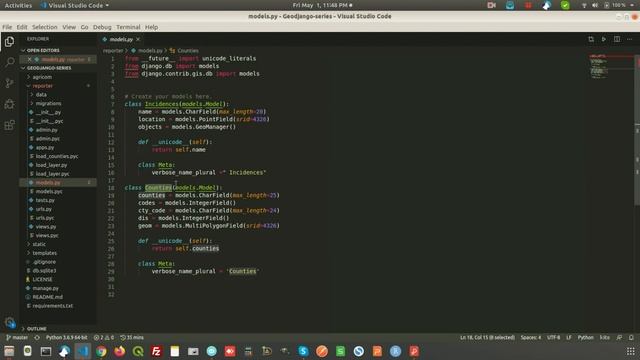Launch FileZilla from the dock

click(x=156, y=351)
